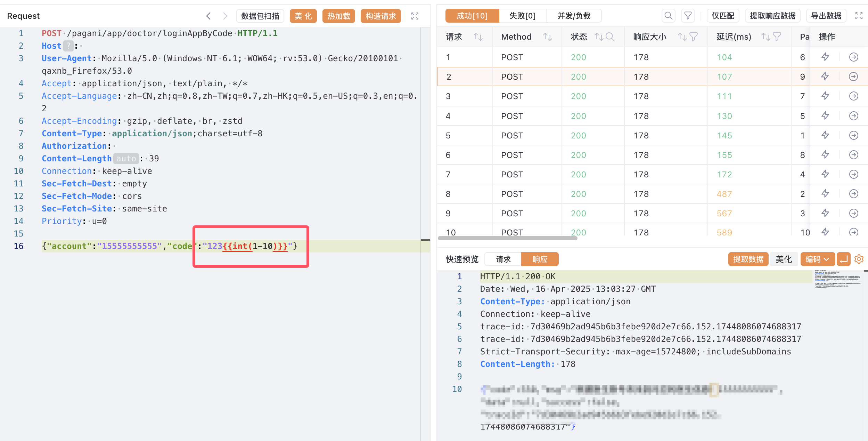
Task: Open the 编码 dropdown
Action: coord(817,259)
